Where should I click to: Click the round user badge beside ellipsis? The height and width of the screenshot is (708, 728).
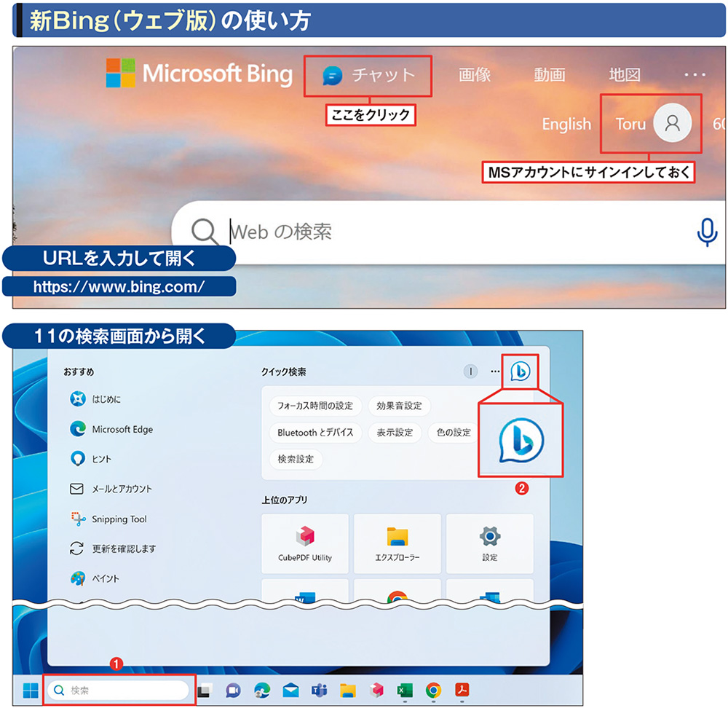471,371
